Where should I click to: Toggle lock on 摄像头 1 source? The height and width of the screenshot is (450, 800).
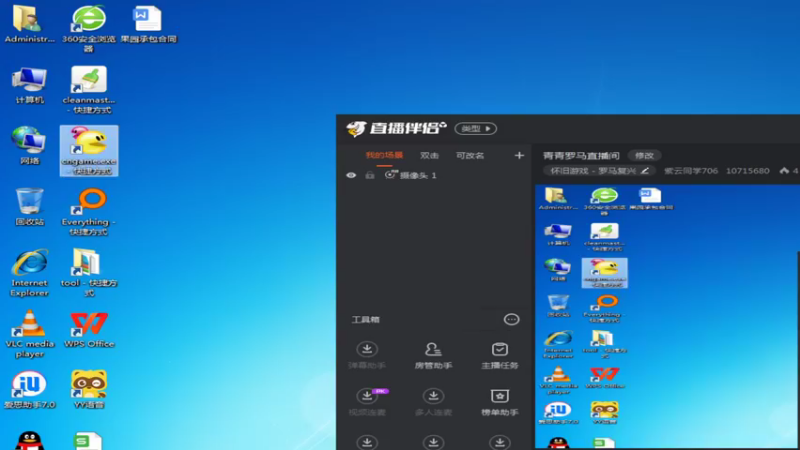(370, 175)
